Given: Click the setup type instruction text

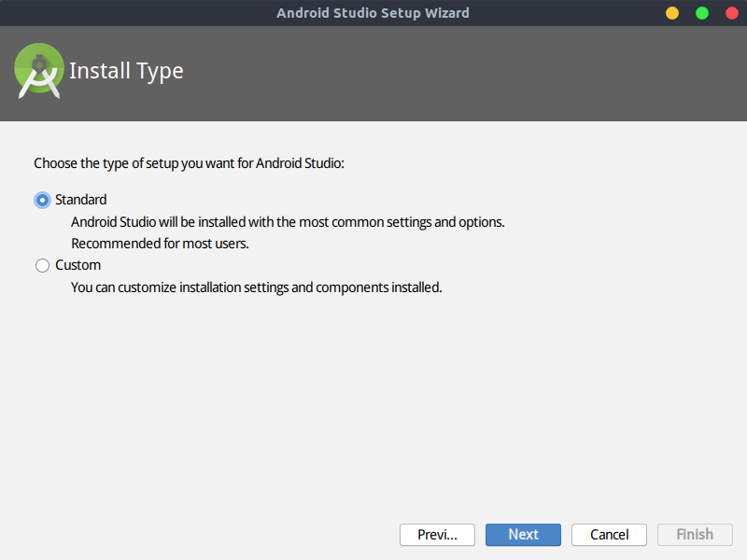Looking at the screenshot, I should pyautogui.click(x=190, y=163).
